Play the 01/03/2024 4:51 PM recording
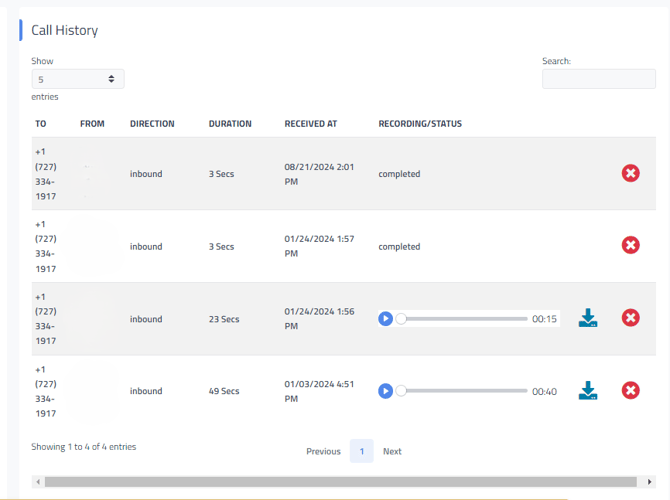Screen dimensions: 670x500 [385, 391]
